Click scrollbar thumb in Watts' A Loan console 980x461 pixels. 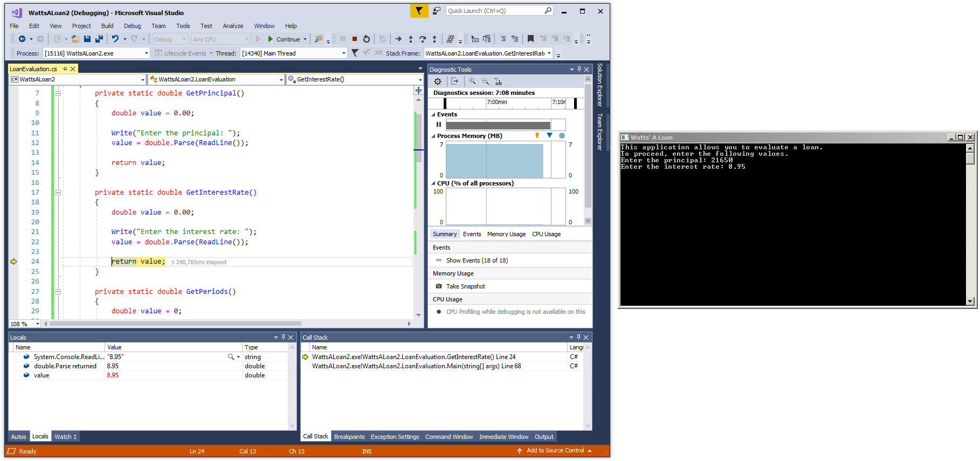(x=970, y=159)
